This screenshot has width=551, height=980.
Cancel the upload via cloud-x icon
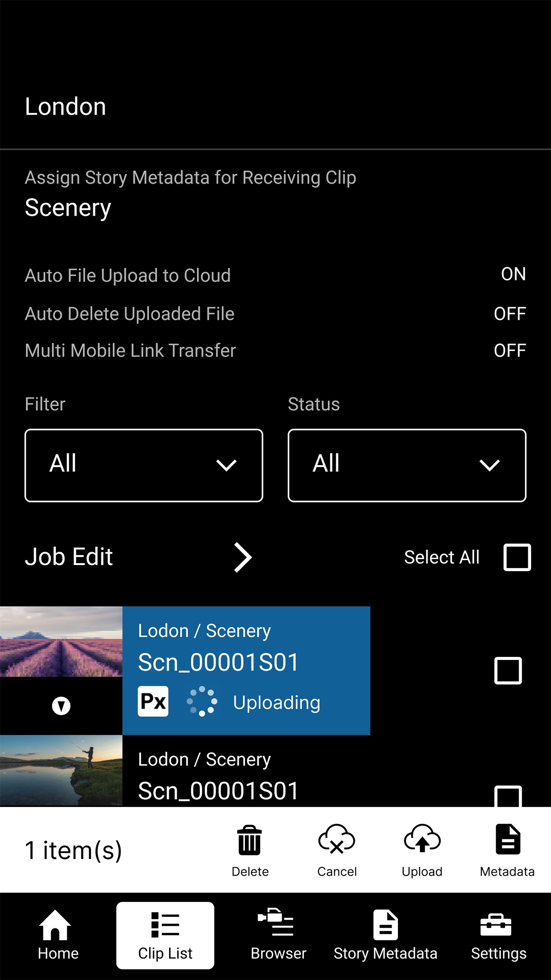337,839
